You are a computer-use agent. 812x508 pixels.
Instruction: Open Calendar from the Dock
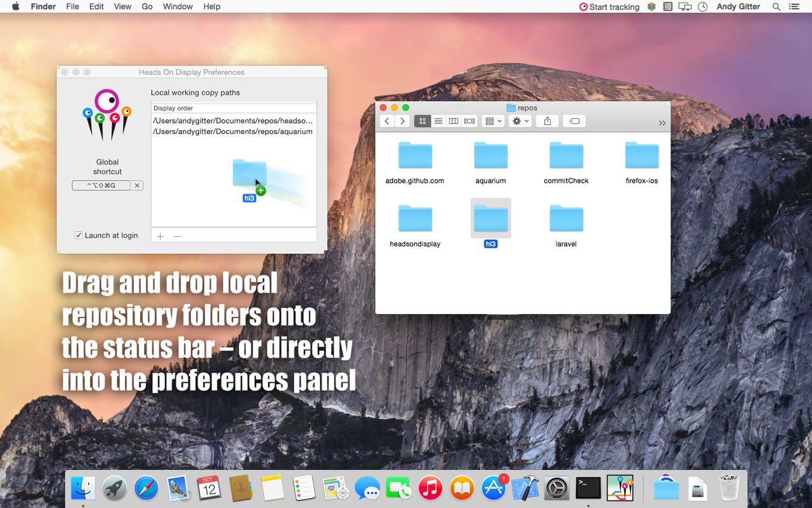(x=209, y=488)
